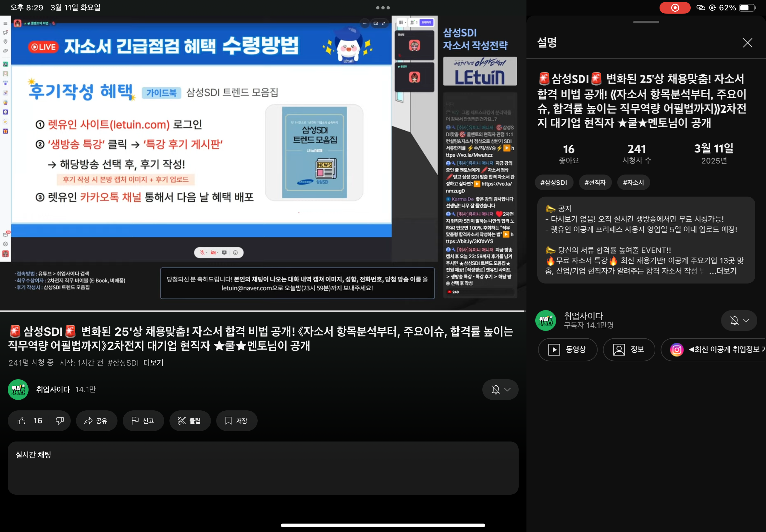Expand description with ...더보기 in panel
The image size is (766, 532).
click(723, 271)
